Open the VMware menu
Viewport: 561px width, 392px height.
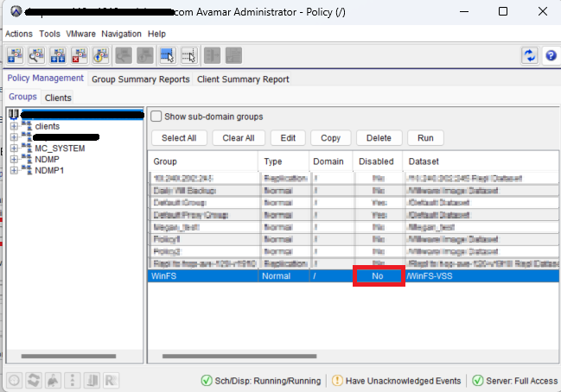80,33
